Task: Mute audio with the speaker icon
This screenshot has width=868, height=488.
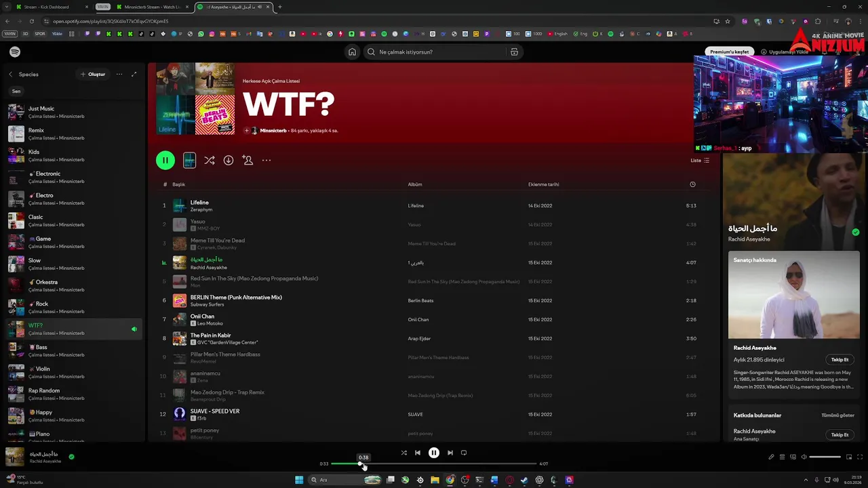Action: 804,457
